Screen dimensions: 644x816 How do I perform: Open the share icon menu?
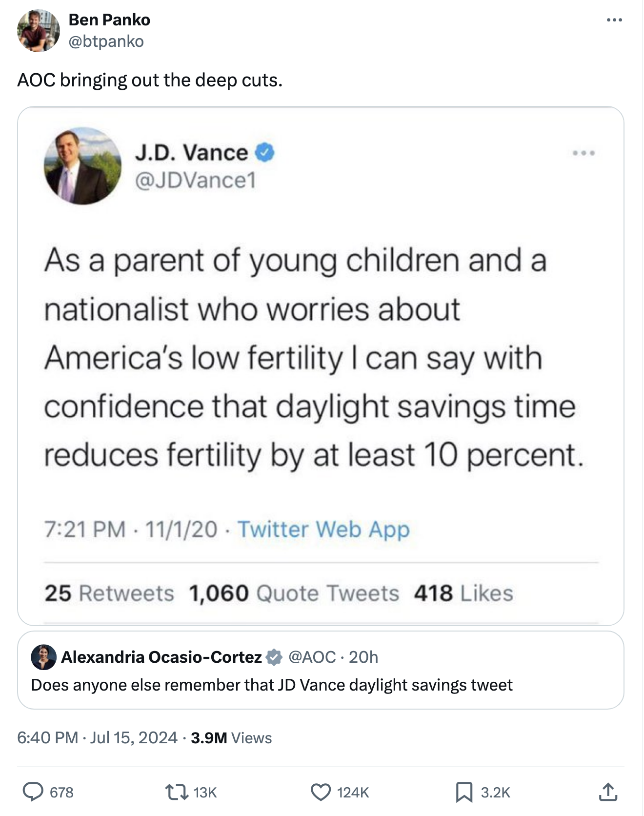click(x=608, y=792)
